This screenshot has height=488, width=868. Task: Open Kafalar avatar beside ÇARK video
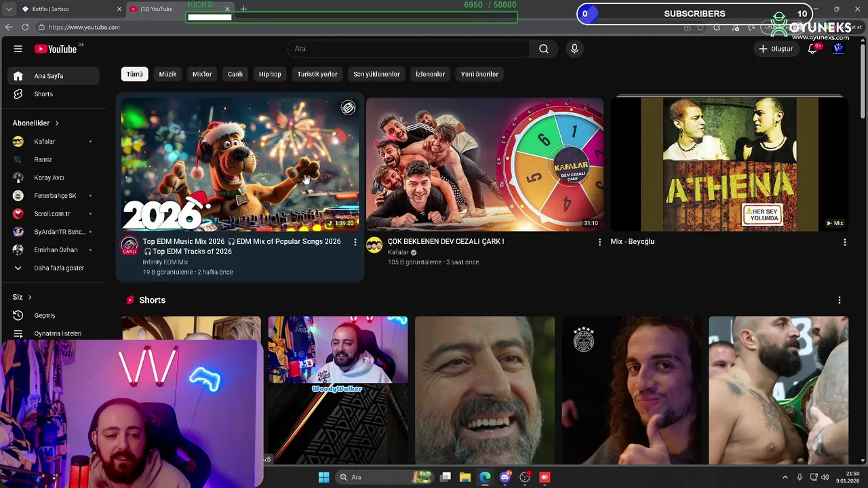click(374, 245)
